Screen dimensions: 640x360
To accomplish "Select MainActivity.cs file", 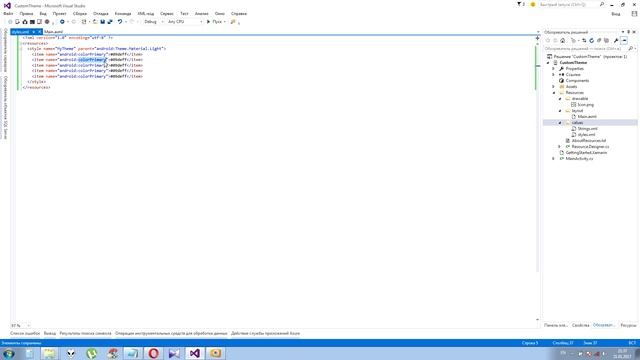I will tap(580, 158).
